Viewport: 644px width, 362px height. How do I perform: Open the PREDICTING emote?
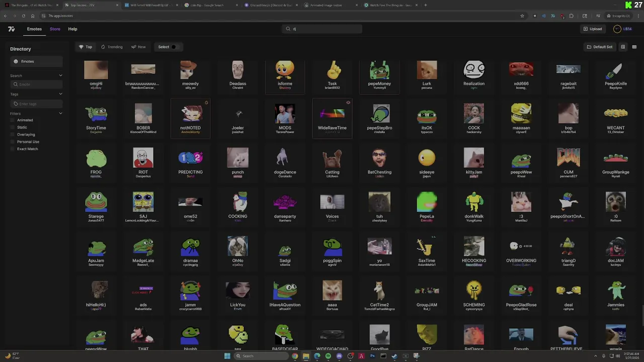click(190, 163)
